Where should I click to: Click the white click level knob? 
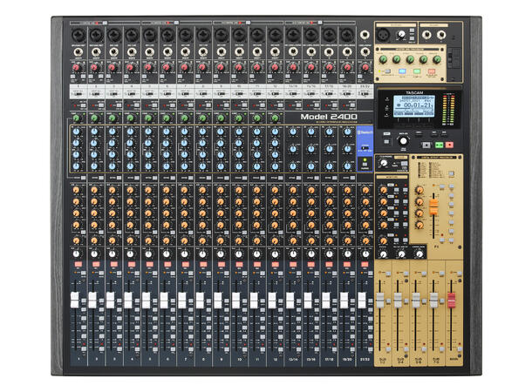click(x=384, y=163)
